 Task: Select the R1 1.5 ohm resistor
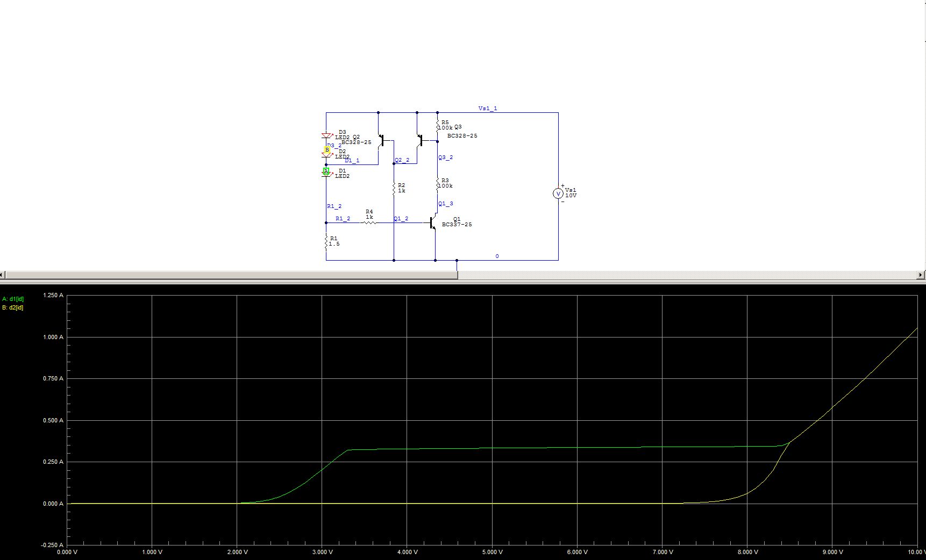326,242
